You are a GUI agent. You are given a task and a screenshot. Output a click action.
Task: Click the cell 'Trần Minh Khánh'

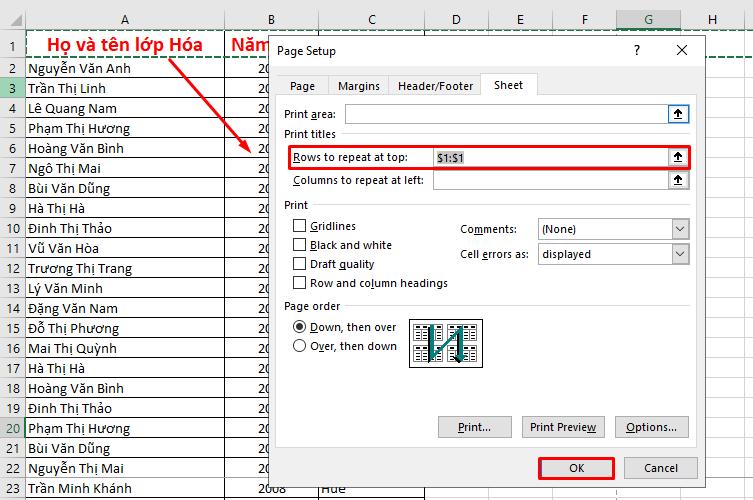pos(125,488)
